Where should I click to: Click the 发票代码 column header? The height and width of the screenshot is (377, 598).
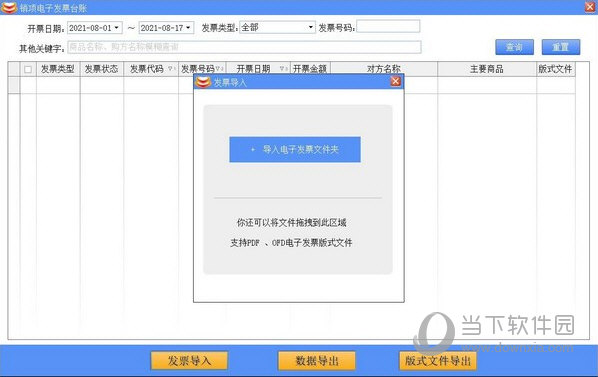151,69
